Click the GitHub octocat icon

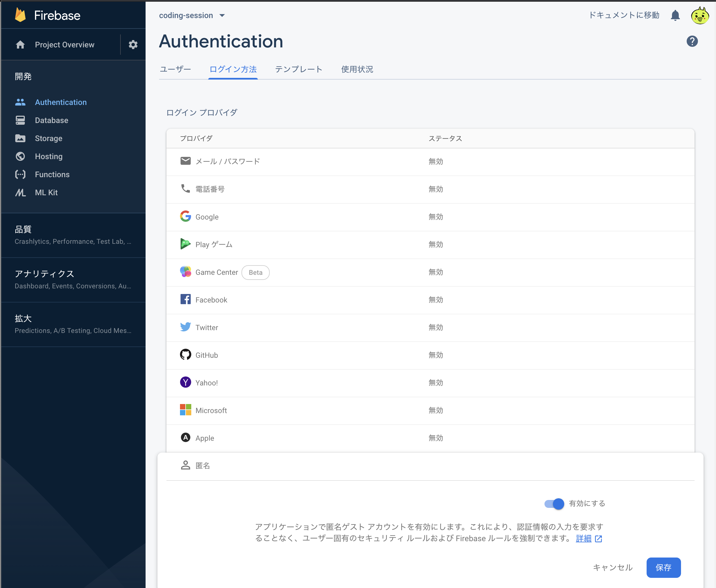pyautogui.click(x=186, y=354)
